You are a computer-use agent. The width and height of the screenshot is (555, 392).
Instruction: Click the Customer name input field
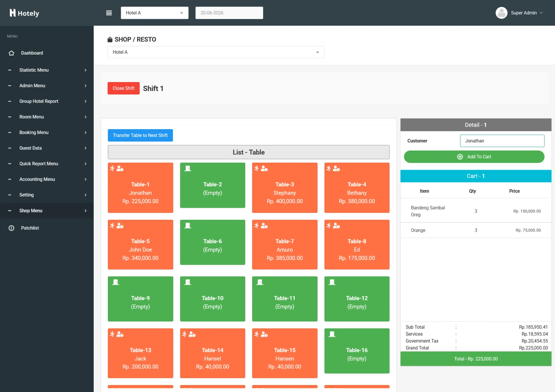(x=502, y=141)
